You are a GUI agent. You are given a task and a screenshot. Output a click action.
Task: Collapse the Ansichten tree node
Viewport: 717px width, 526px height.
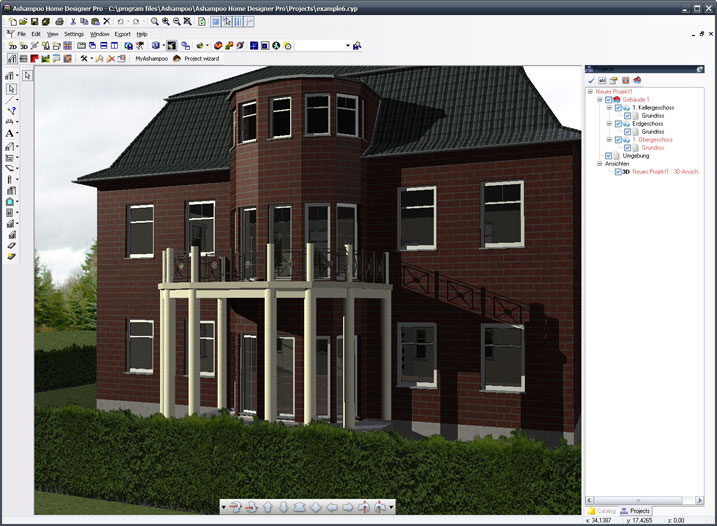(598, 164)
